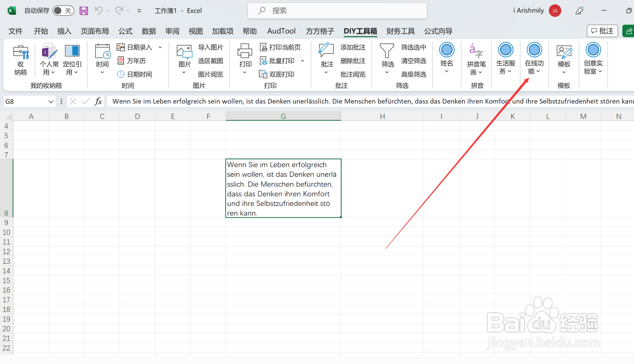Screen dimensions: 634x364
Task: Click the 批注 button at top right
Action: coord(602,31)
